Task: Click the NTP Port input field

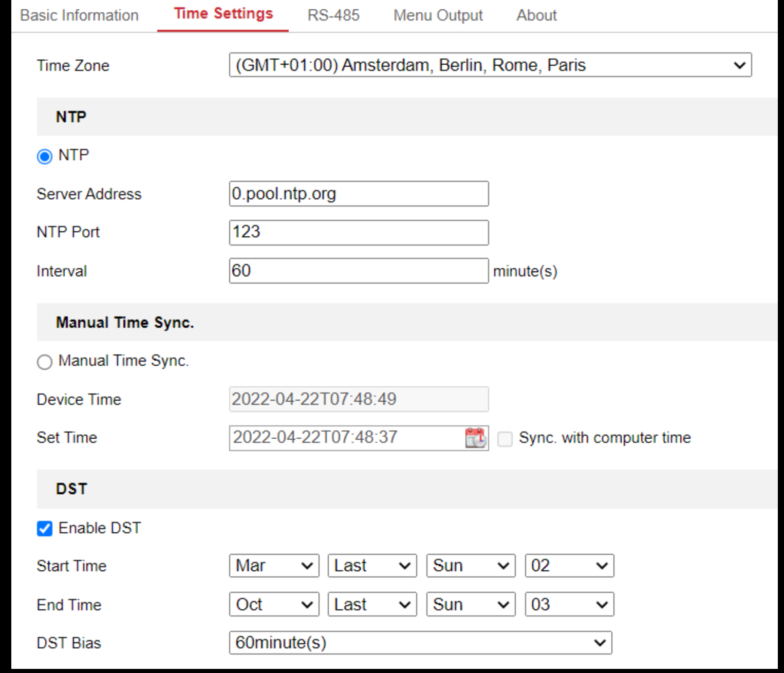Action: tap(358, 232)
